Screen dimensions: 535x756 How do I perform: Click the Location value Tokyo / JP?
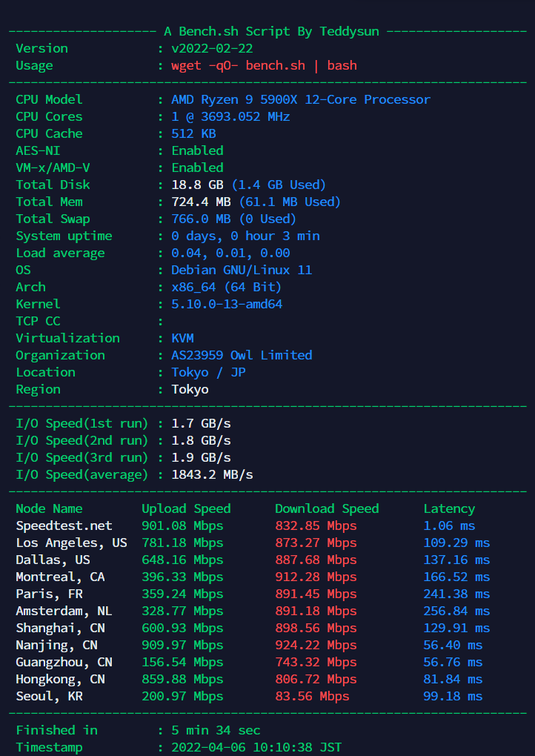(208, 372)
